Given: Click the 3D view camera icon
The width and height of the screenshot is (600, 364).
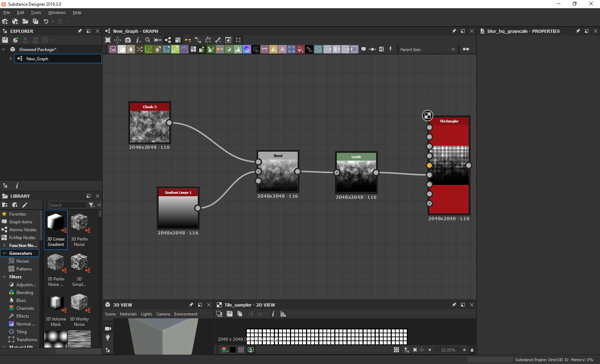Looking at the screenshot, I should (108, 328).
